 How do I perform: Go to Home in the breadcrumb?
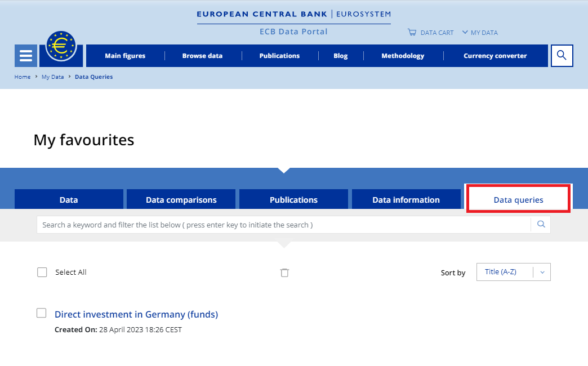tap(23, 77)
